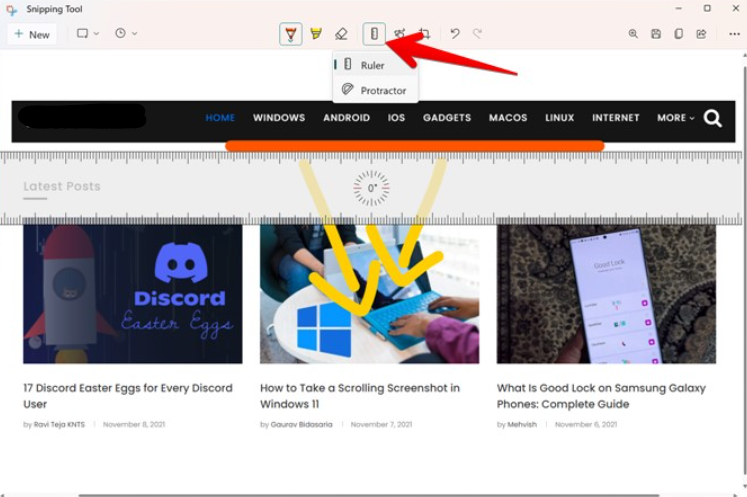The height and width of the screenshot is (497, 747).
Task: Copy the snip to clipboard
Action: pos(678,34)
